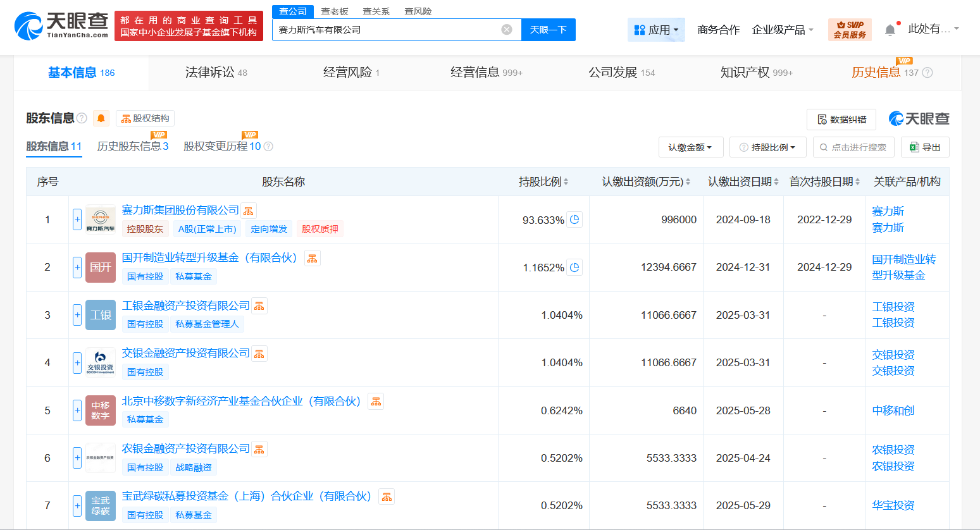Export shareholder list with the 导出 icon
This screenshot has width=980, height=530.
click(x=913, y=147)
